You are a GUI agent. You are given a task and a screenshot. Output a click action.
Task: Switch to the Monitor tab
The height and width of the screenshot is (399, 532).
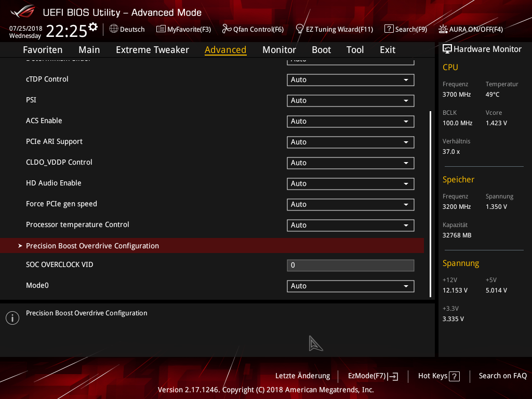pyautogui.click(x=279, y=50)
